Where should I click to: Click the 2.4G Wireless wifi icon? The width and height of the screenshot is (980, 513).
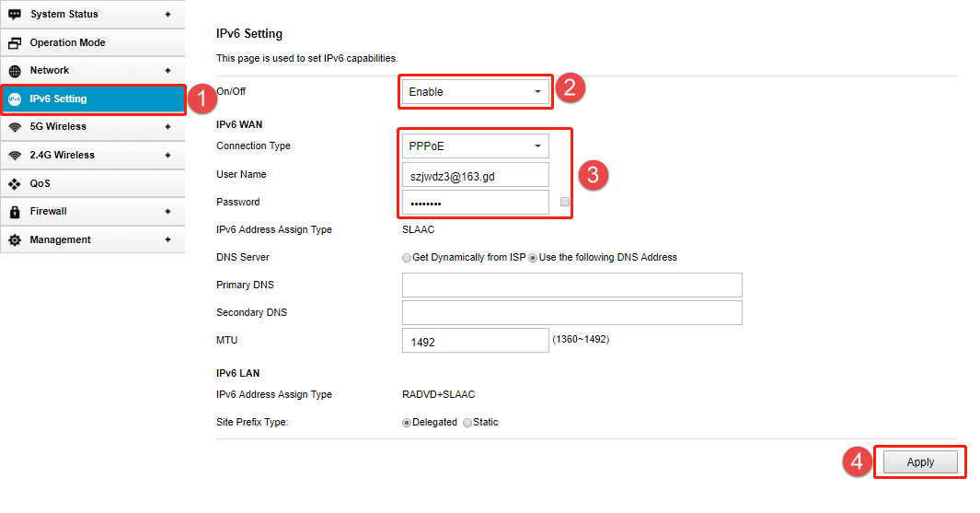click(x=15, y=156)
